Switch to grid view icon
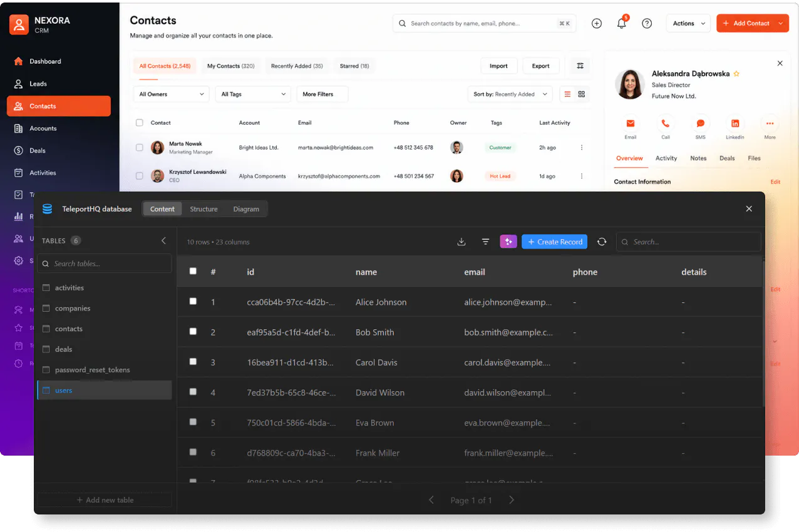Image resolution: width=799 pixels, height=532 pixels. click(x=582, y=94)
